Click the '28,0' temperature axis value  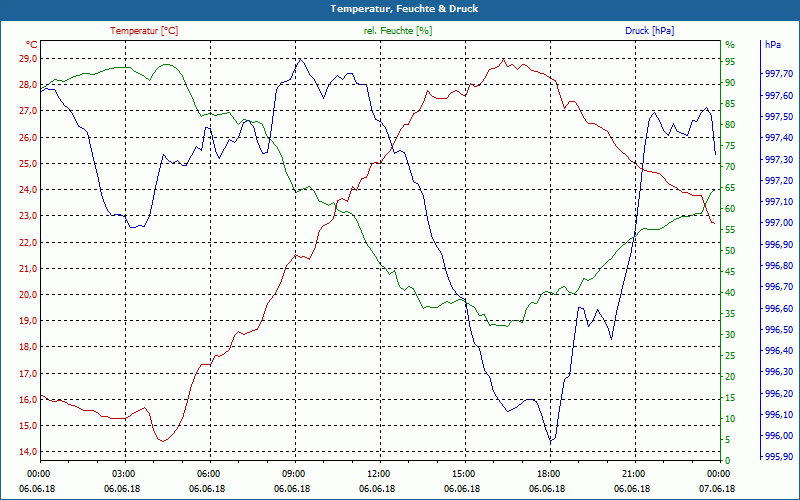pyautogui.click(x=28, y=85)
